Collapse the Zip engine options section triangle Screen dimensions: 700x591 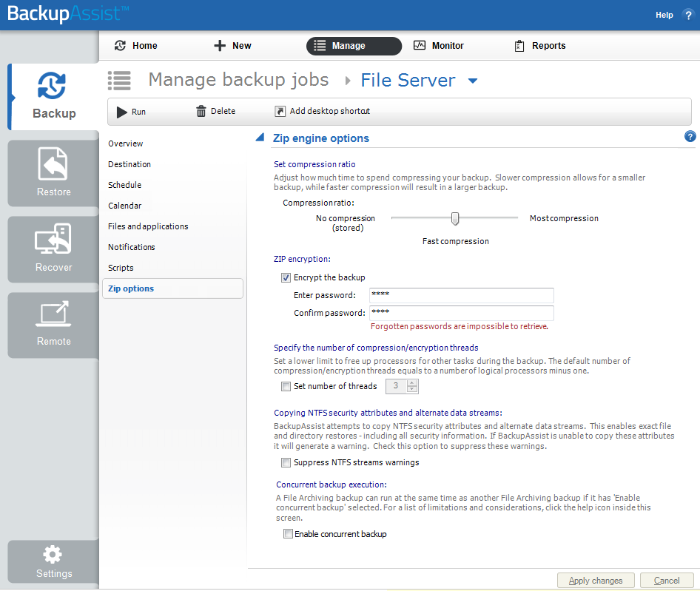[260, 138]
